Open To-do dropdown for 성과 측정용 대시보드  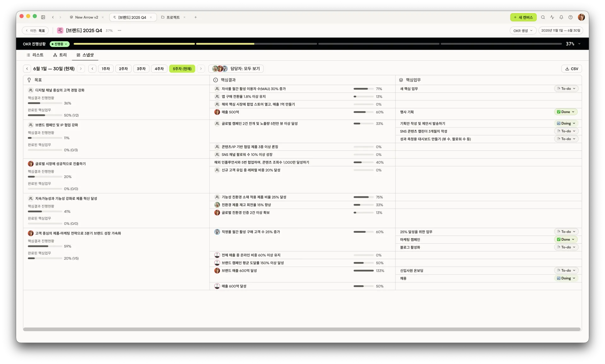[x=566, y=139]
